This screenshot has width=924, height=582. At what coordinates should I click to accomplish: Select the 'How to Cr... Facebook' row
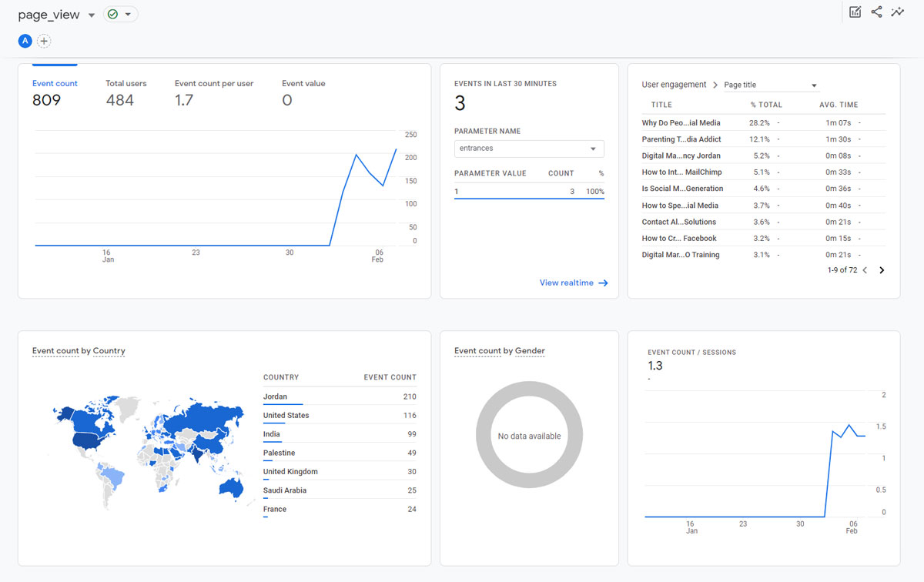click(x=763, y=238)
